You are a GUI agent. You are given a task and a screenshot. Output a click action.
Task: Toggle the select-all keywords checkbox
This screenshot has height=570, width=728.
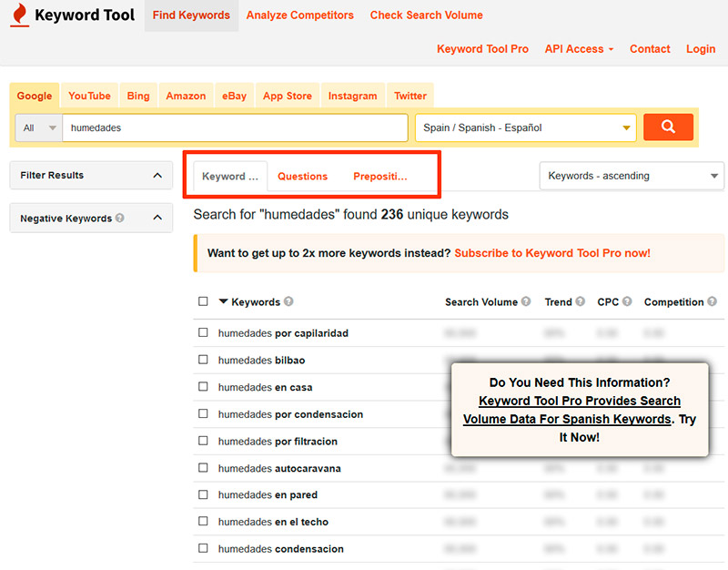coord(203,302)
